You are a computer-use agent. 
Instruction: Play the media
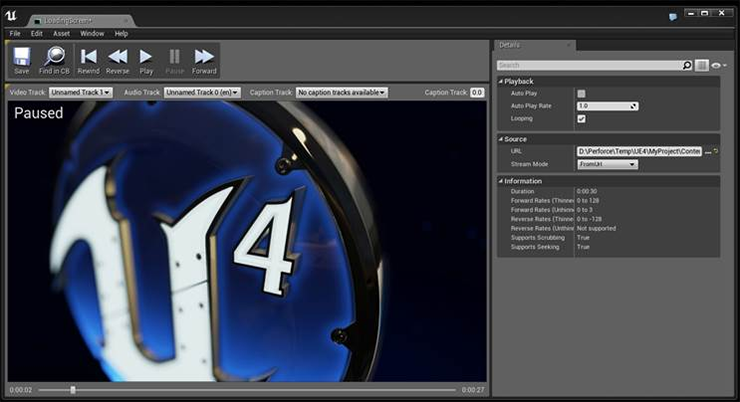click(146, 57)
